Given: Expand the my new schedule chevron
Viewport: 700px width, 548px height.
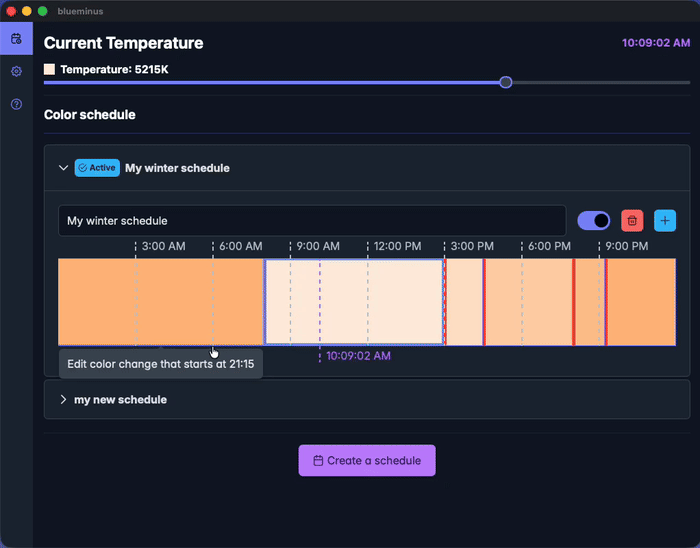Looking at the screenshot, I should click(x=64, y=400).
